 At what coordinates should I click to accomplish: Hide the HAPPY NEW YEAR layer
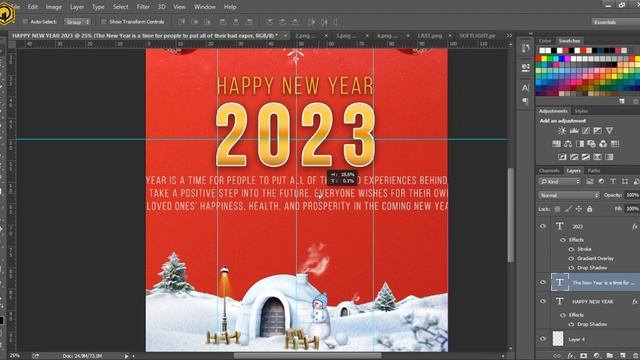tap(543, 301)
